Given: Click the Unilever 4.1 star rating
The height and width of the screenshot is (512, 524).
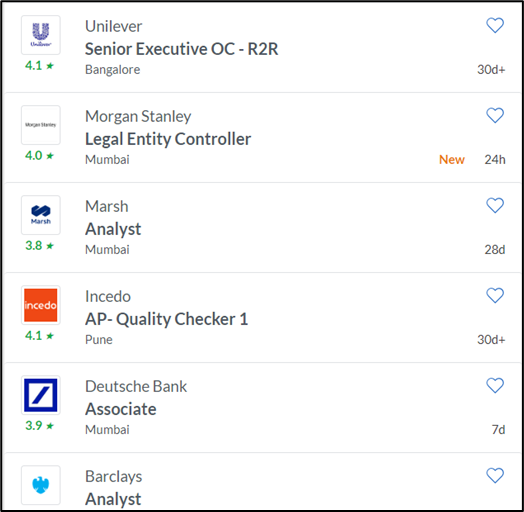Looking at the screenshot, I should click(39, 66).
